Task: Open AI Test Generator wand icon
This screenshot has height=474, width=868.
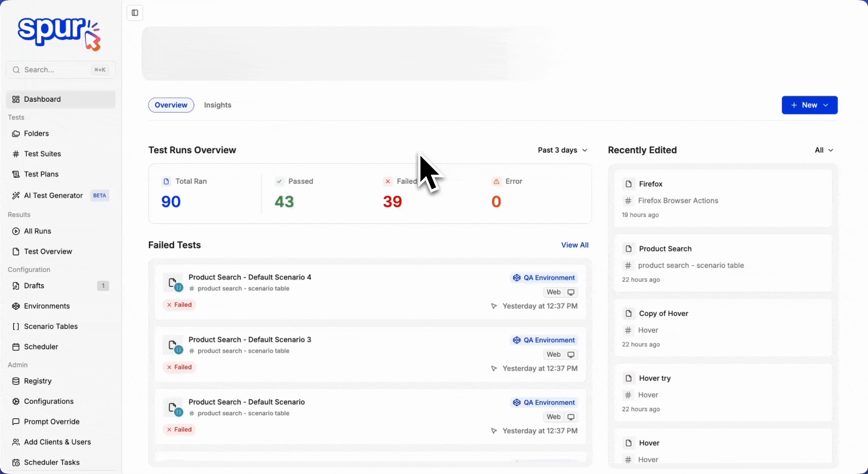Action: pos(16,196)
